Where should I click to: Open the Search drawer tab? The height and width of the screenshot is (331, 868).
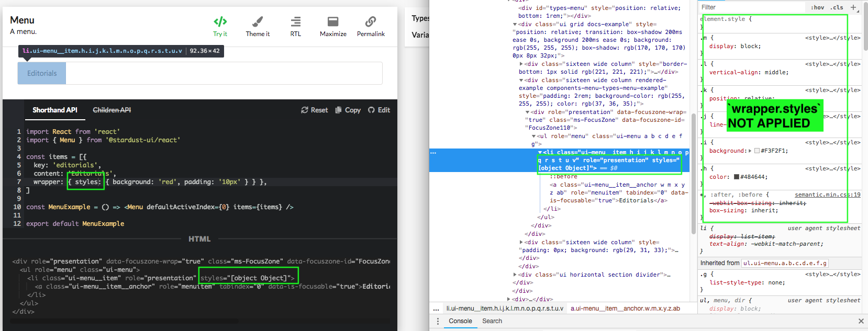tap(492, 321)
